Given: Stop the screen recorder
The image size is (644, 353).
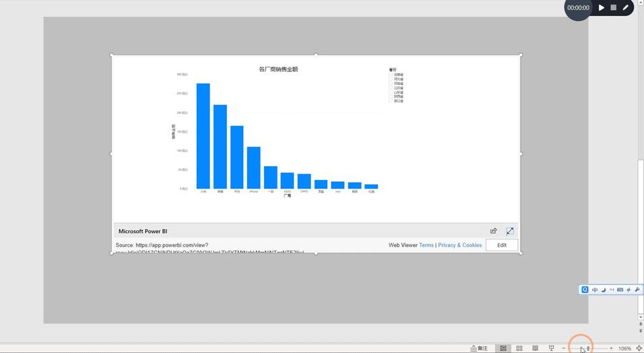Looking at the screenshot, I should click(614, 7).
